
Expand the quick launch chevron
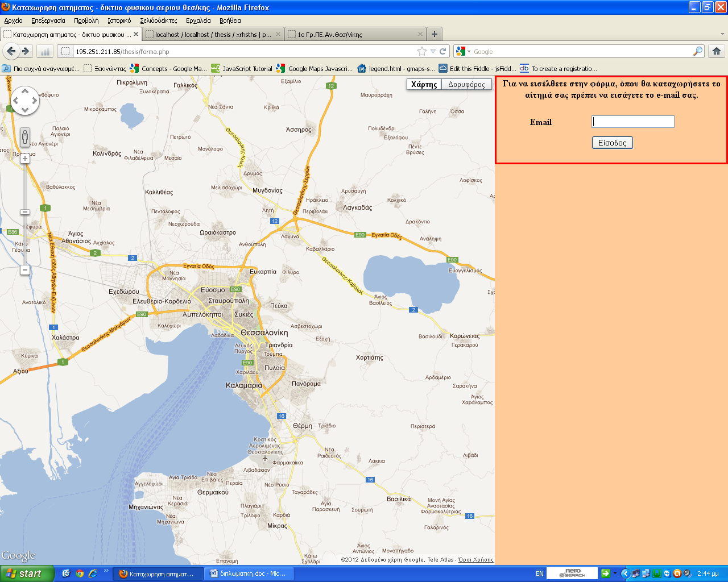(x=106, y=571)
